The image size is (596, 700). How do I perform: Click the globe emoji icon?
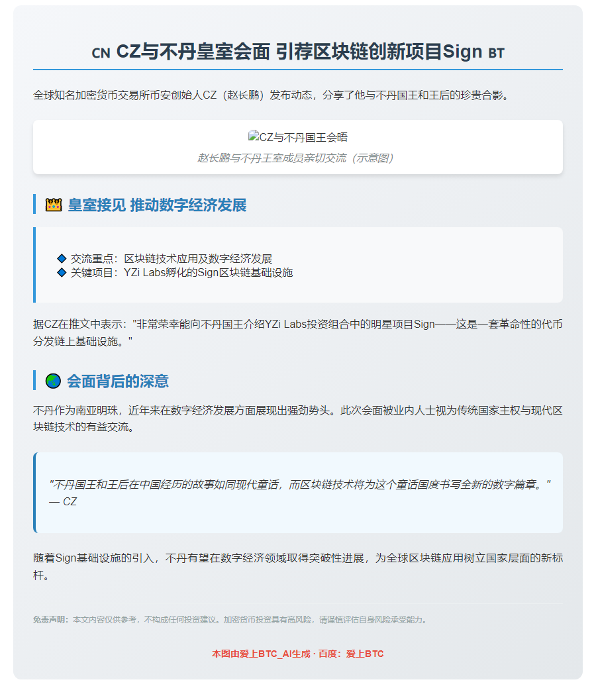(53, 381)
